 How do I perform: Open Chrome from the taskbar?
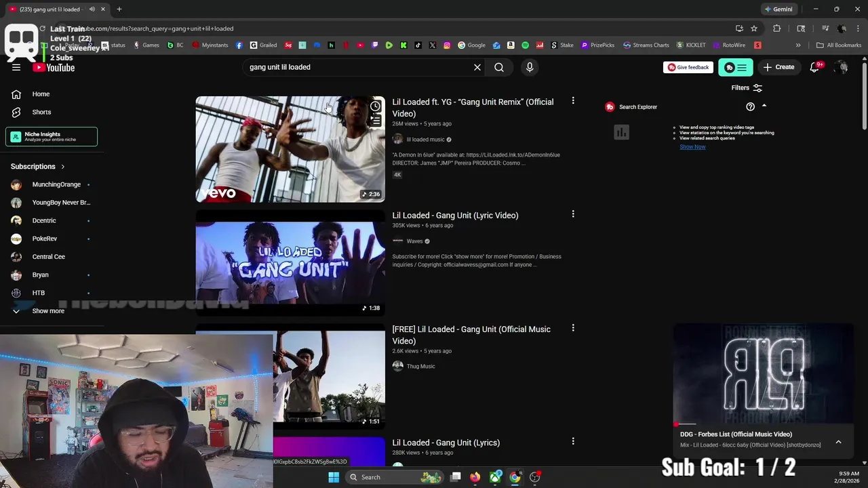[x=515, y=477]
